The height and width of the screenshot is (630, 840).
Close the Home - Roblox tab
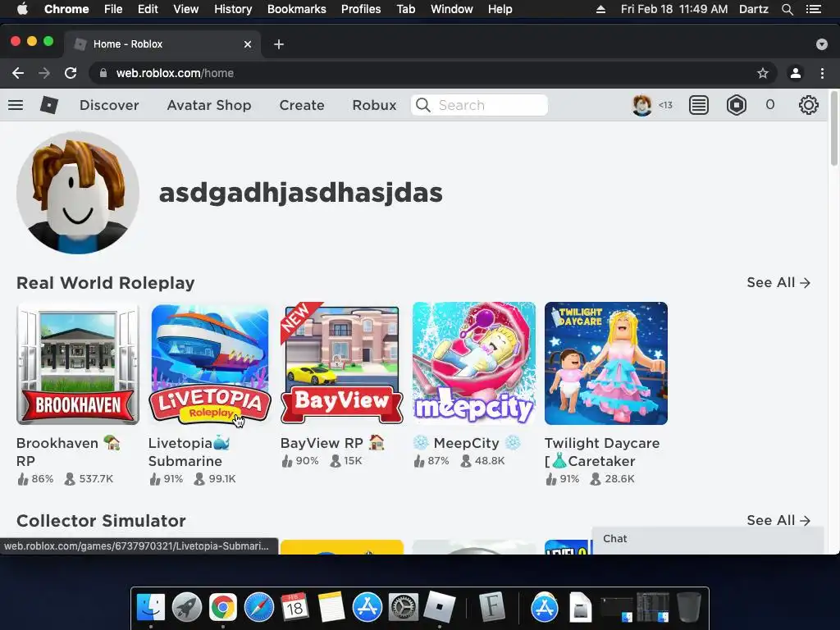tap(248, 44)
